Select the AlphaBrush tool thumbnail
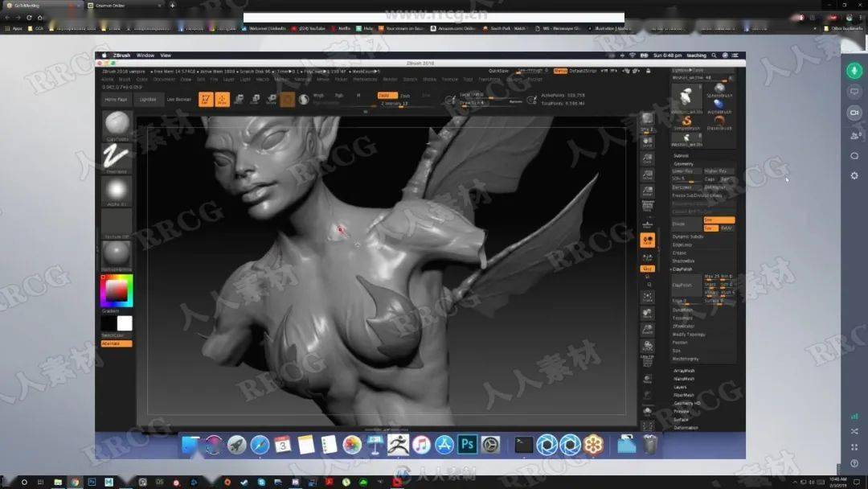This screenshot has height=489, width=868. click(x=719, y=106)
